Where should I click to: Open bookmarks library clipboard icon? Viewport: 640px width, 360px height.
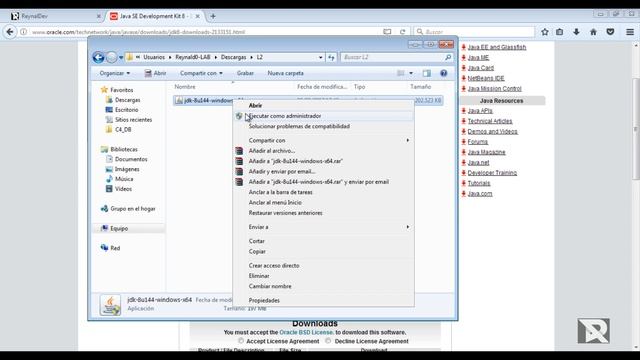(x=560, y=31)
